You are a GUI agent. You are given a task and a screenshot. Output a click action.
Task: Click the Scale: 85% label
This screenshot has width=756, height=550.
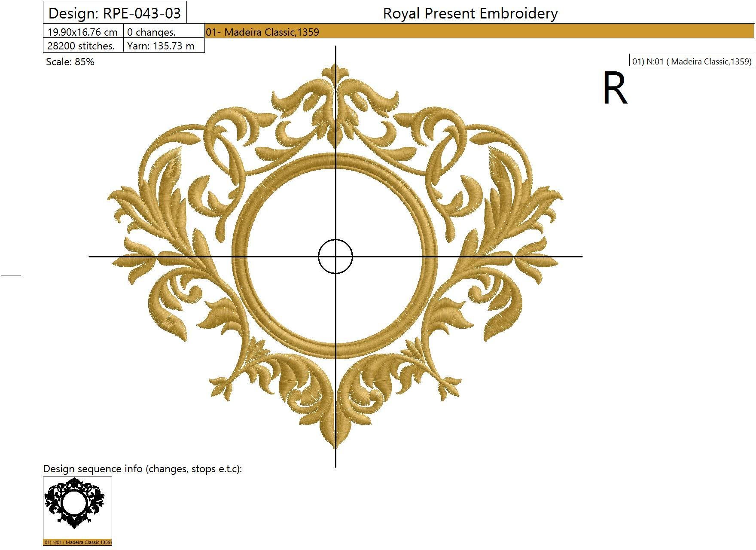70,62
